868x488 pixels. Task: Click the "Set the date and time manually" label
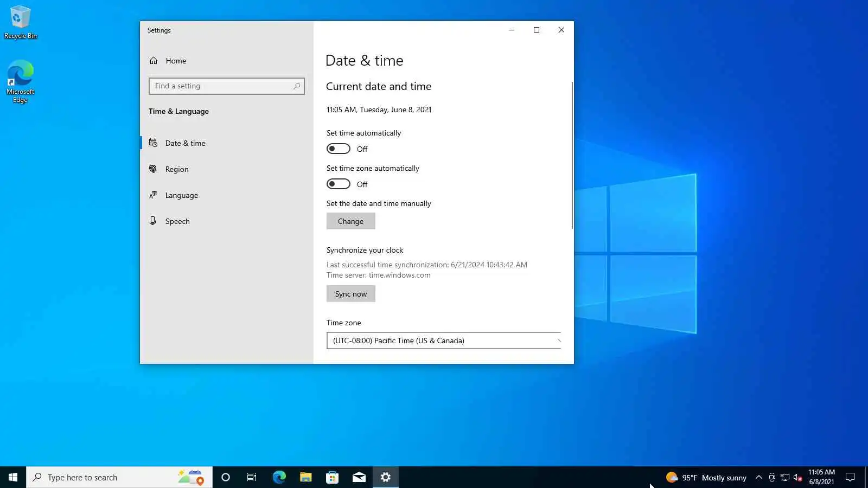click(379, 203)
